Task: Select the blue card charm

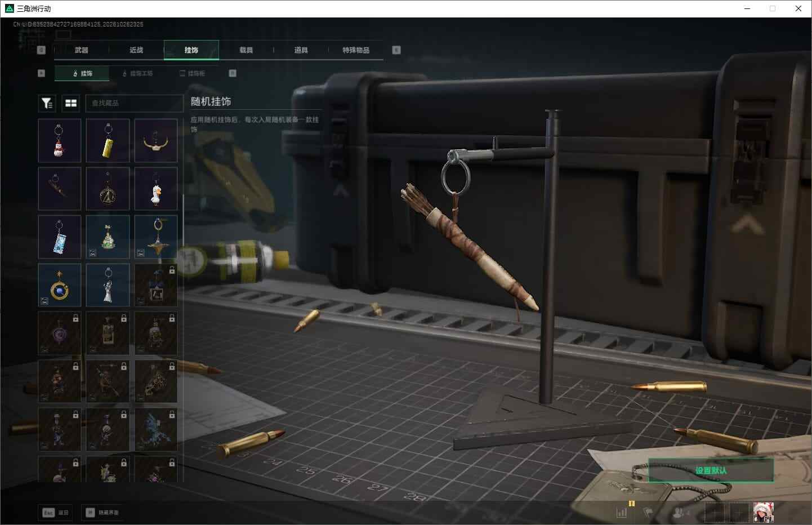Action: (60, 237)
